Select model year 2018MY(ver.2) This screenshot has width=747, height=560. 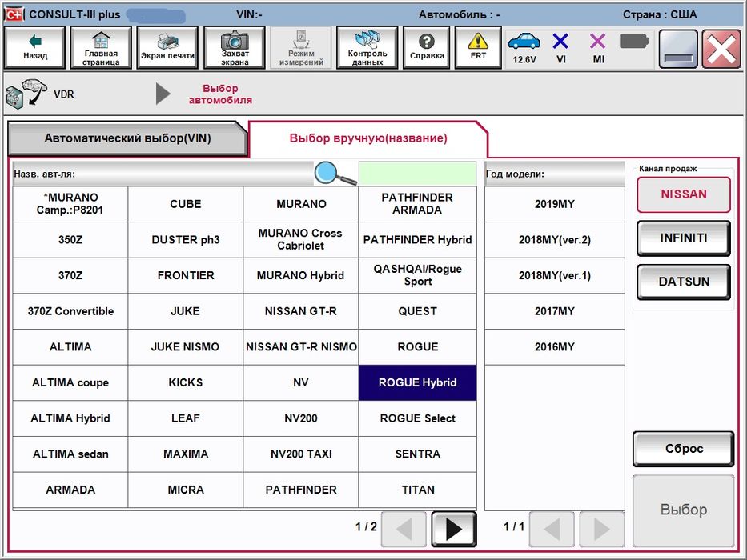click(555, 239)
